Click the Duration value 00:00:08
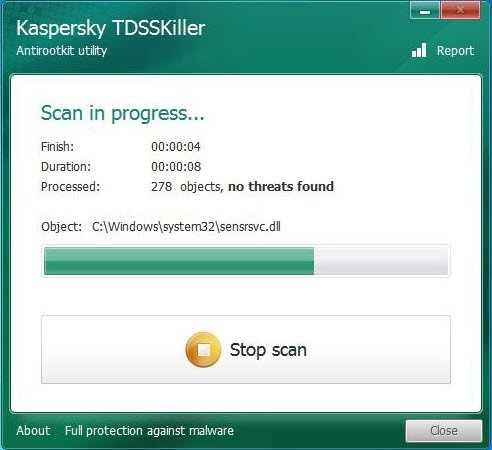 176,167
